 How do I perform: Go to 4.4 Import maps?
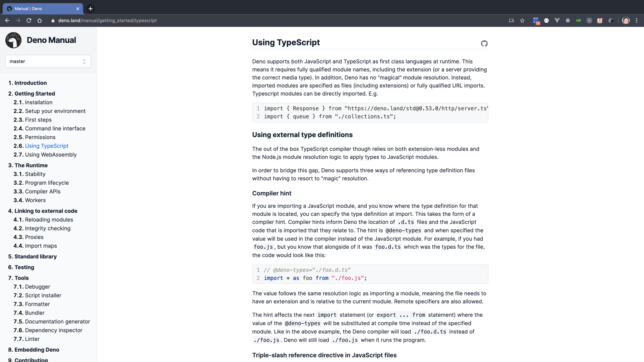point(41,246)
